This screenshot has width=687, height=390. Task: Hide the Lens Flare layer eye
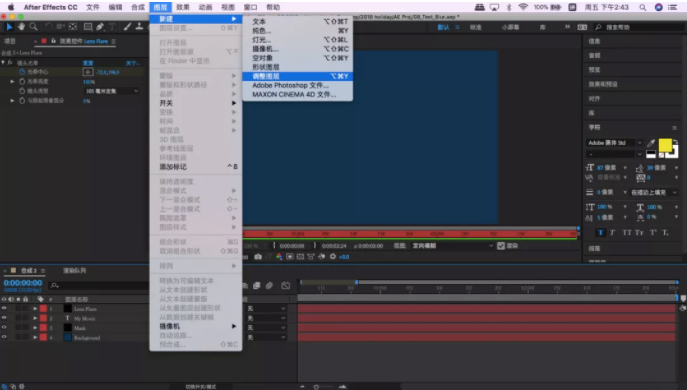tap(4, 308)
